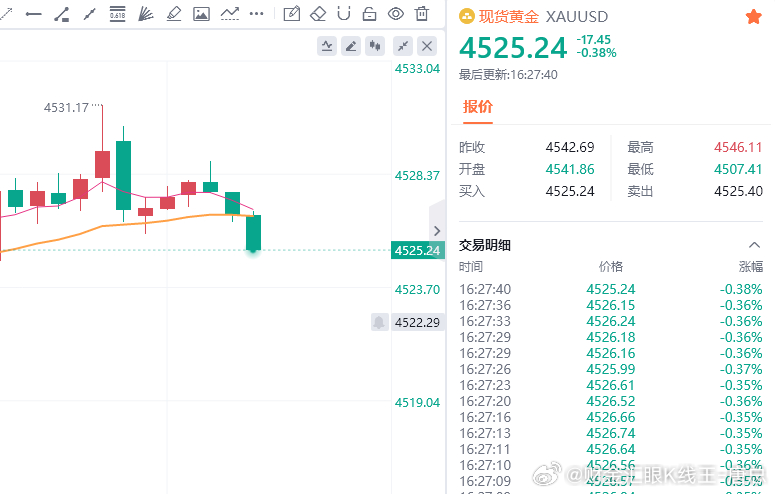Select the eraser tool
Viewport: 775px width, 494px height.
318,14
